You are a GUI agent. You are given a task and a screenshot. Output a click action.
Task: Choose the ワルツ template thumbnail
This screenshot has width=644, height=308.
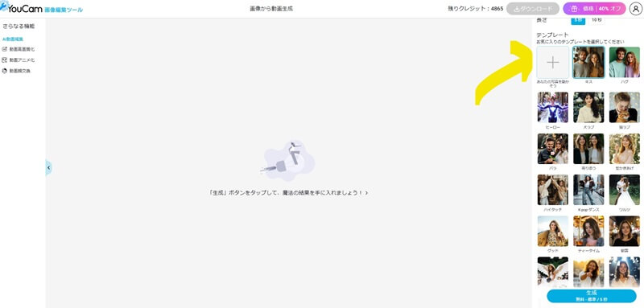click(625, 190)
